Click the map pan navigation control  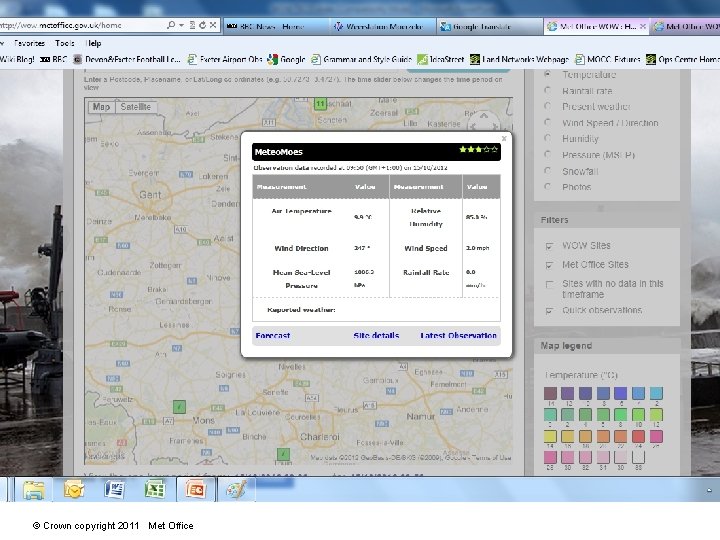coord(484,122)
